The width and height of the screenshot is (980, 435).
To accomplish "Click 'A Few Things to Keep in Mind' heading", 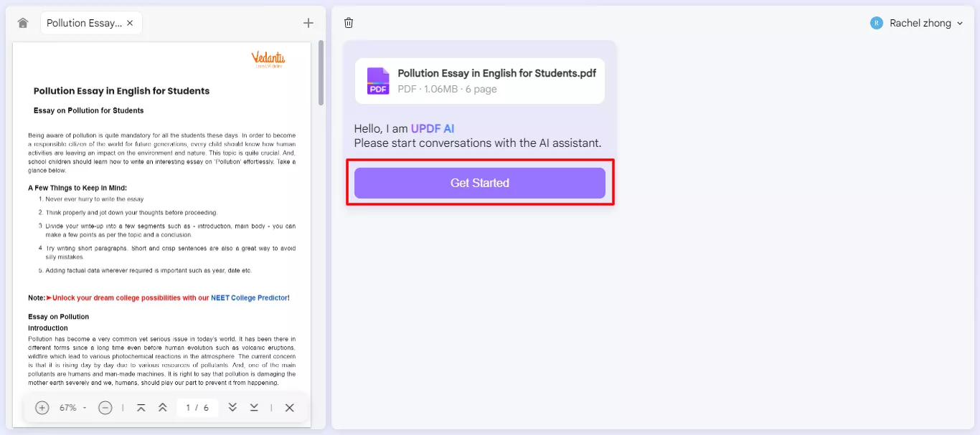I will (77, 188).
